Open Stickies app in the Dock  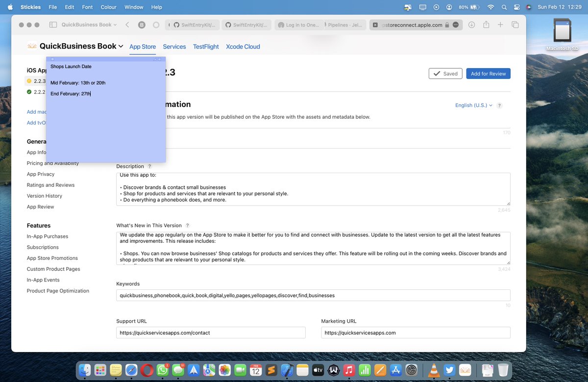pos(116,370)
